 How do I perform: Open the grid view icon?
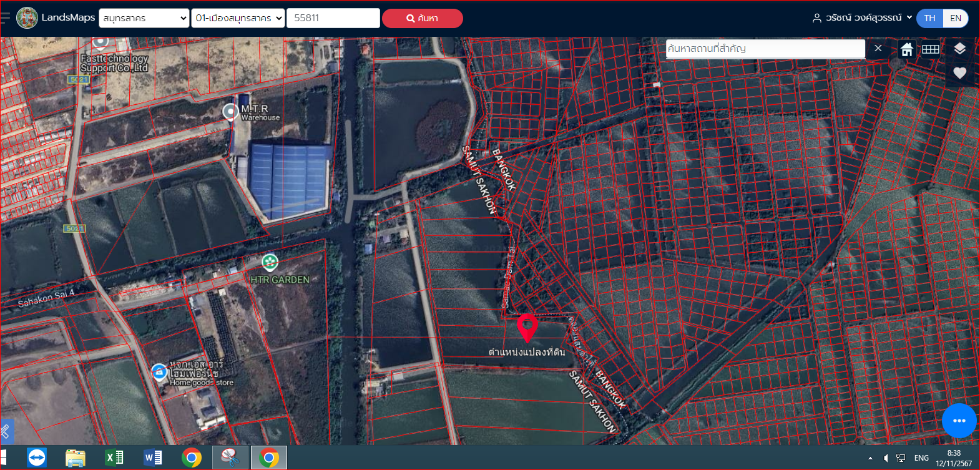pyautogui.click(x=931, y=49)
